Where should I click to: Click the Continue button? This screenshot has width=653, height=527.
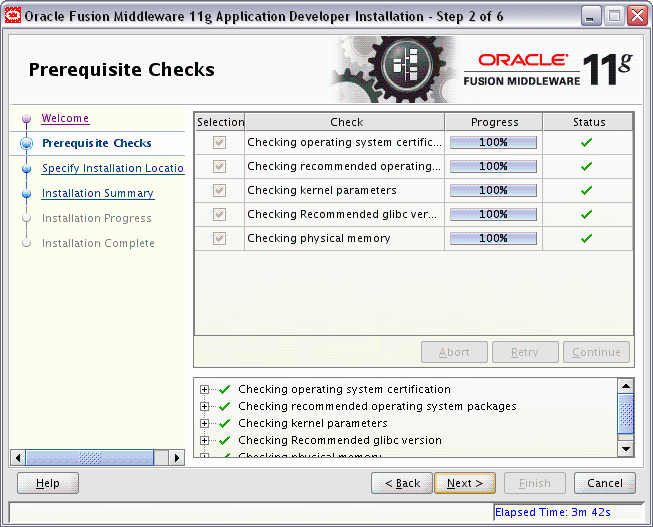[596, 352]
